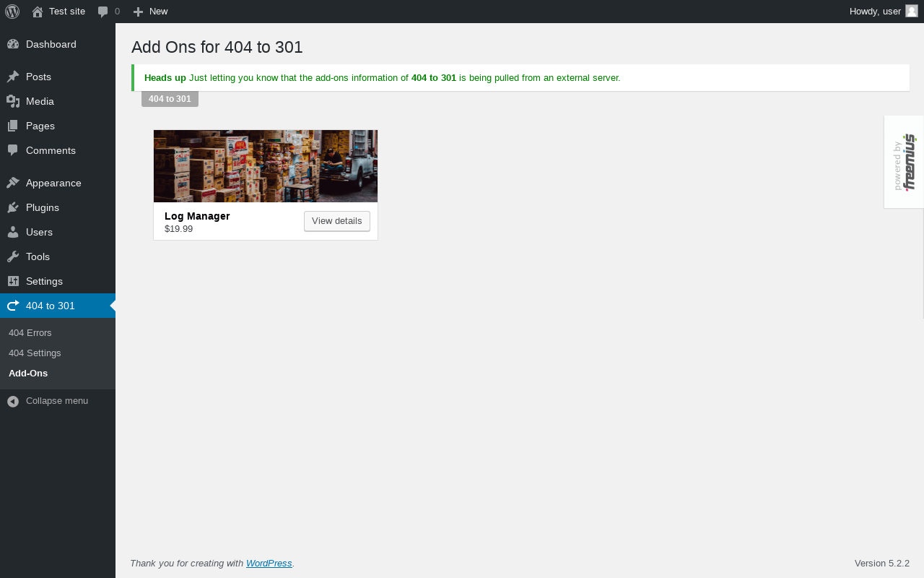Click the Comments speech bubble sidebar icon
The height and width of the screenshot is (578, 924).
tap(13, 150)
